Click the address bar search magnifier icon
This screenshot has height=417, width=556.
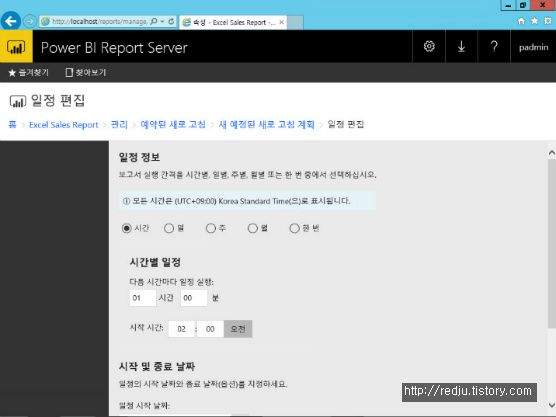click(154, 21)
